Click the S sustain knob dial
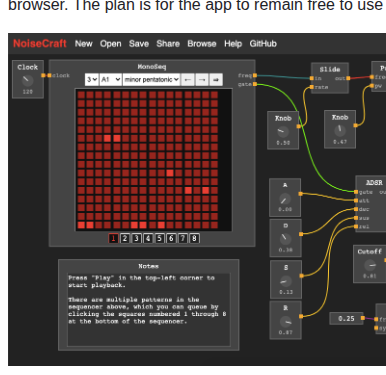Viewport: 386px width, 375px height. (286, 281)
